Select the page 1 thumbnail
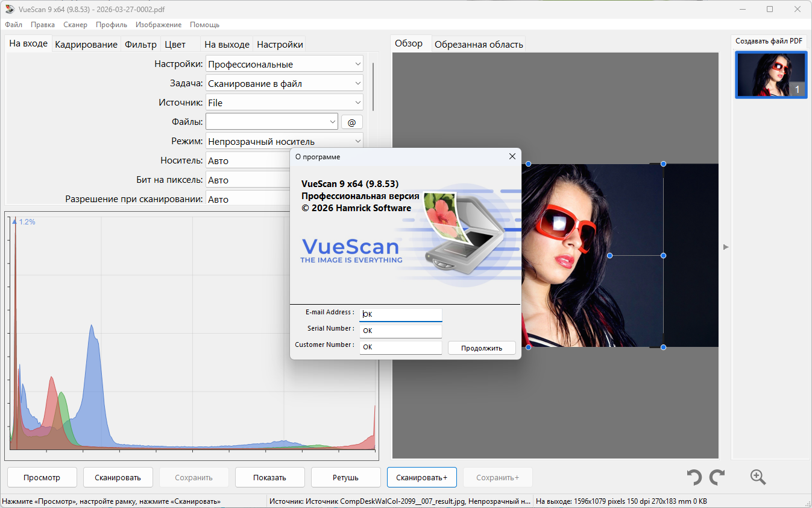The width and height of the screenshot is (812, 508). coord(770,75)
